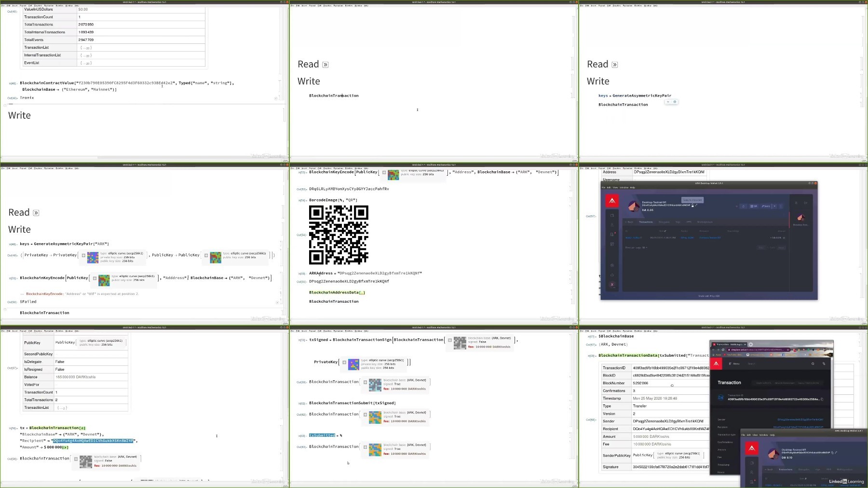Reload the DARK Explorer browser page
Image resolution: width=868 pixels, height=488 pixels.
click(x=723, y=350)
